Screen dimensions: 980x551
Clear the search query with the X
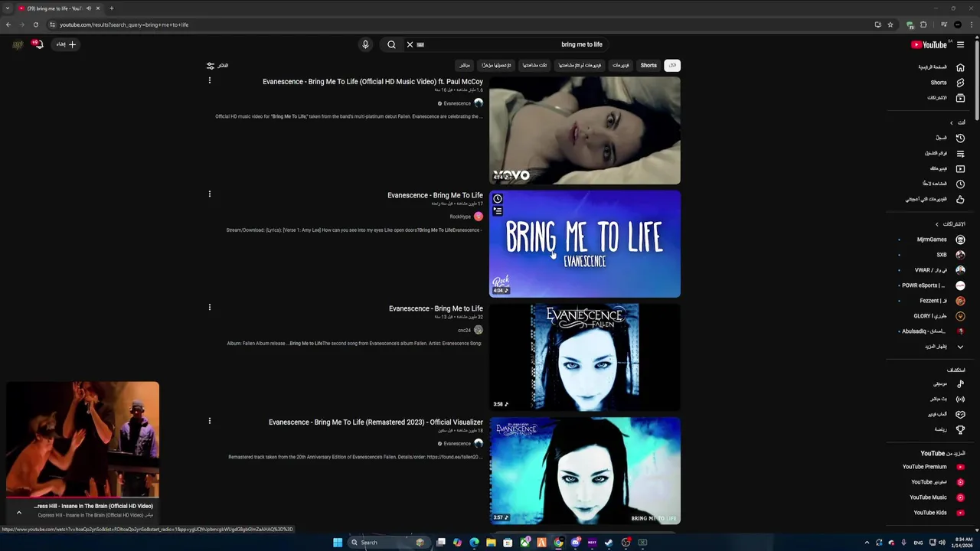410,44
